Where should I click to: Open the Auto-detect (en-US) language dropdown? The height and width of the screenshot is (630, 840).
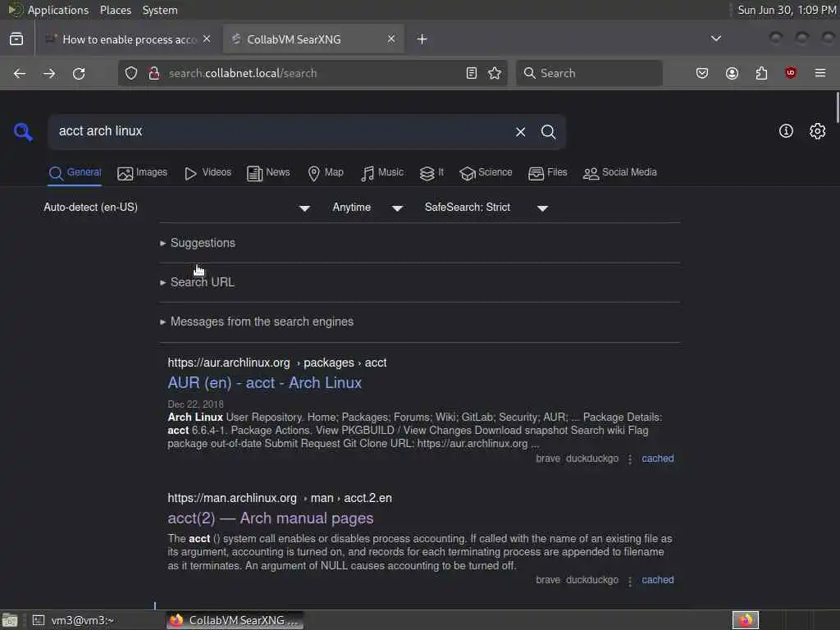[176, 208]
